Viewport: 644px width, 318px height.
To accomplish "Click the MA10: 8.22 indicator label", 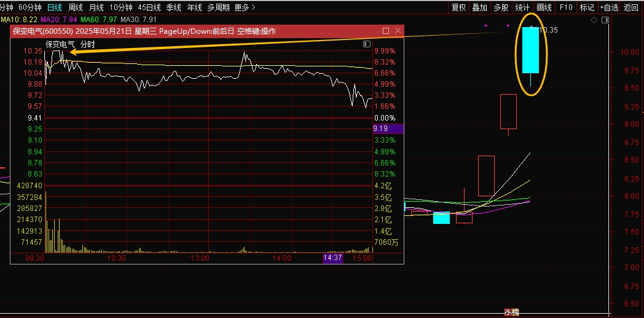I will coord(19,19).
